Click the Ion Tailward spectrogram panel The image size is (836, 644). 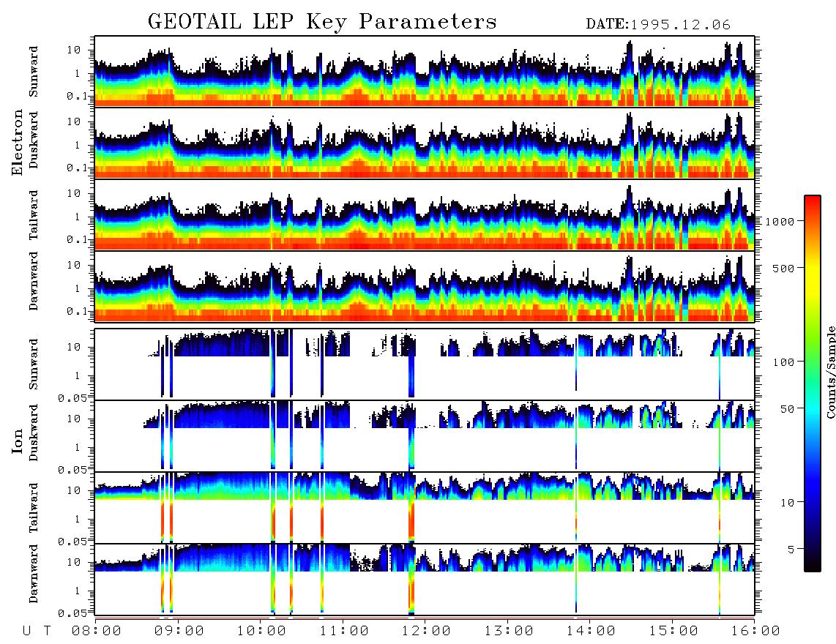pyautogui.click(x=425, y=508)
